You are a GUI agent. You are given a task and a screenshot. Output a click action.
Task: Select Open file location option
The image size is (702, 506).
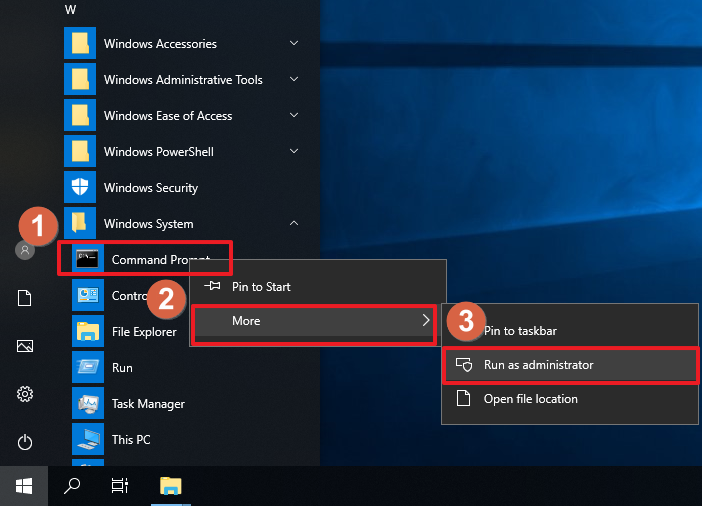click(x=530, y=399)
